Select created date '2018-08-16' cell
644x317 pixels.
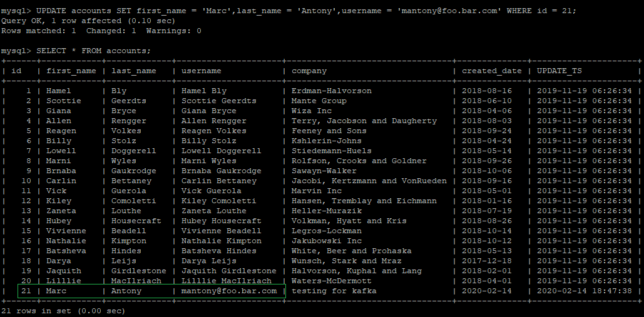pyautogui.click(x=487, y=91)
